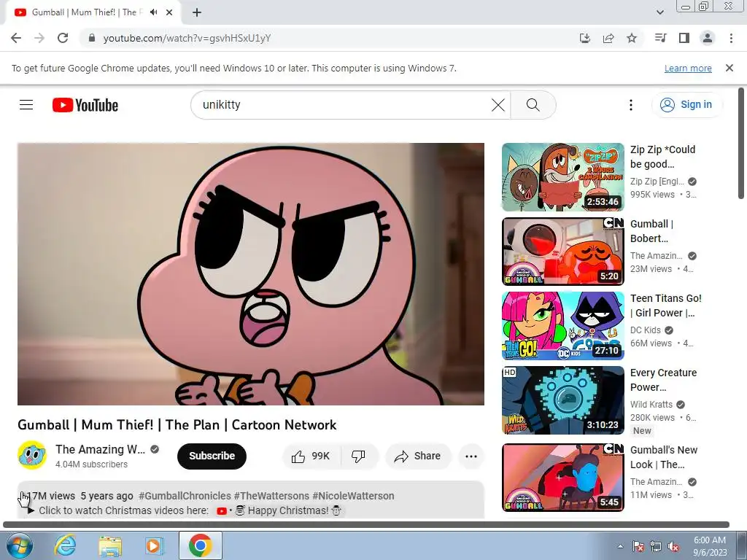Close the Gumball YouTube tab
This screenshot has width=747, height=560.
coord(169,12)
